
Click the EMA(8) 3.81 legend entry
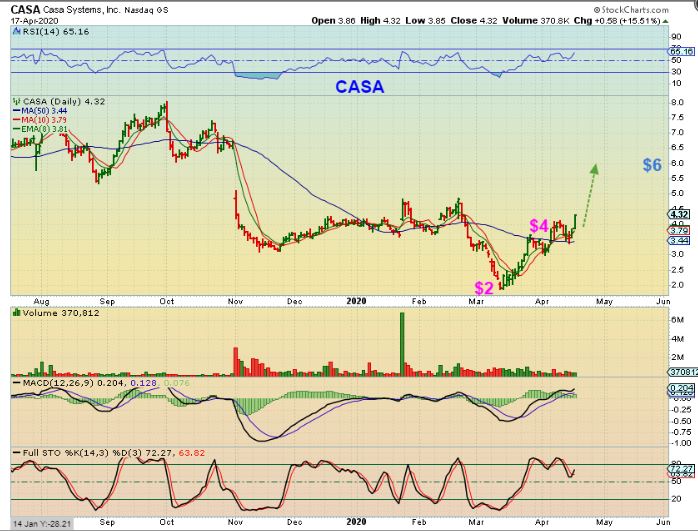tap(40, 130)
